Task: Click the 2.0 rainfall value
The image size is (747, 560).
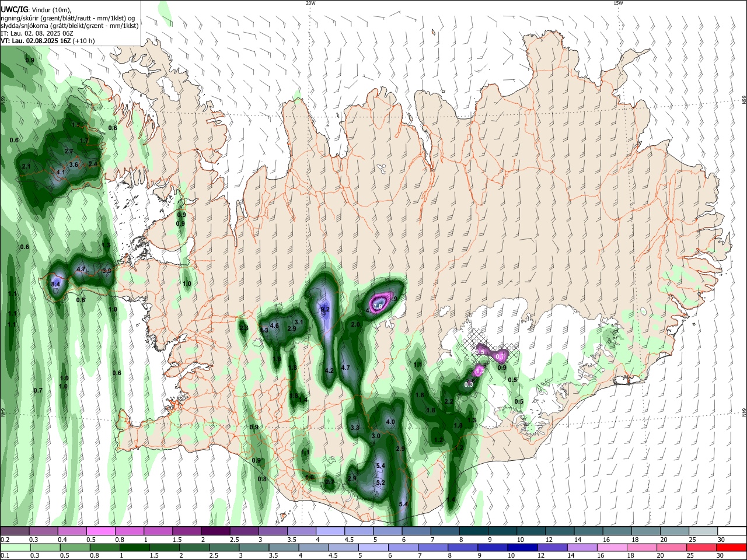Action: coord(355,325)
